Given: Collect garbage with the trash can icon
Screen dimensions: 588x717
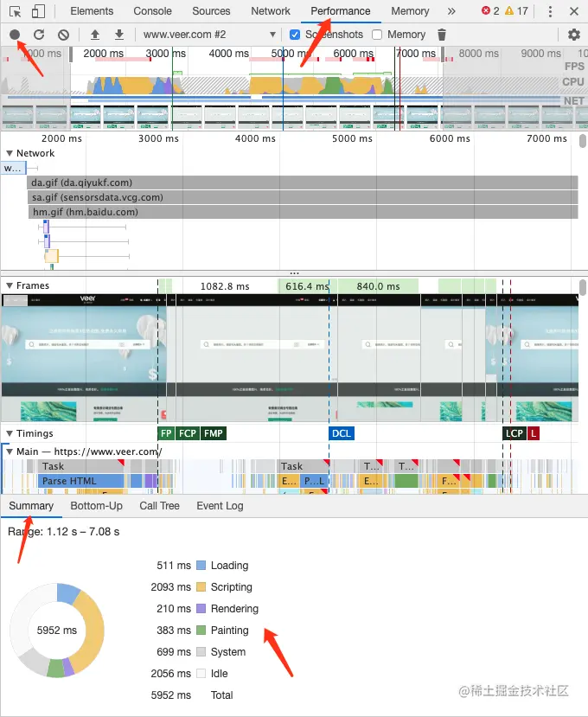Looking at the screenshot, I should click(x=441, y=35).
